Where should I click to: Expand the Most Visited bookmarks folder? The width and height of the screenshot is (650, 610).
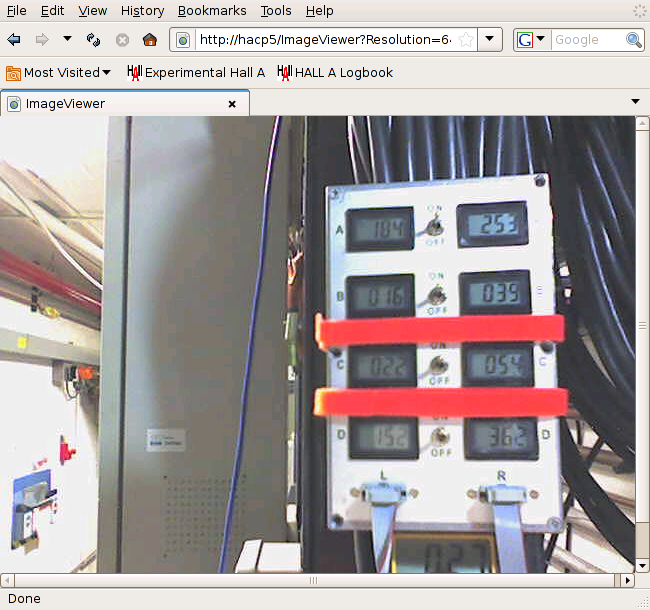[58, 73]
